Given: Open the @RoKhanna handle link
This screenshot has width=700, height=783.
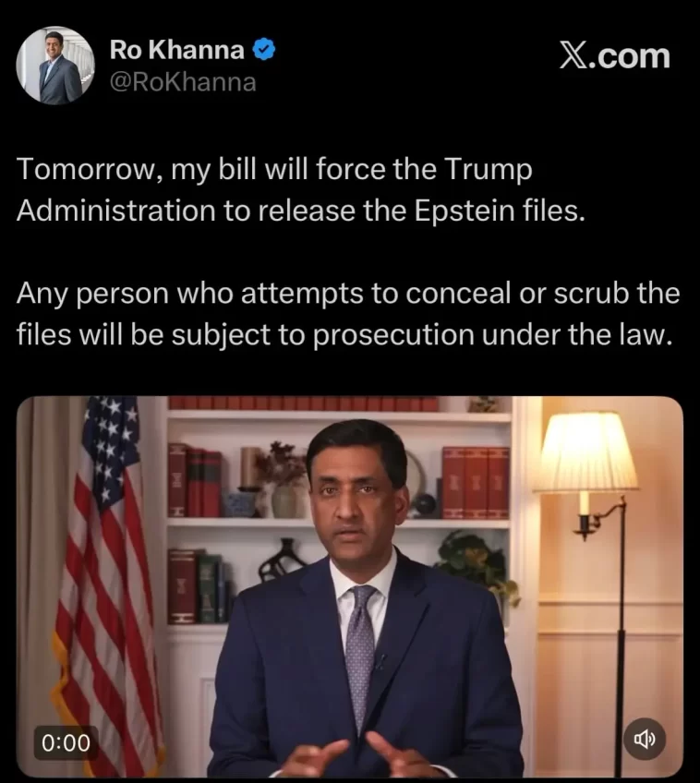Looking at the screenshot, I should (183, 82).
